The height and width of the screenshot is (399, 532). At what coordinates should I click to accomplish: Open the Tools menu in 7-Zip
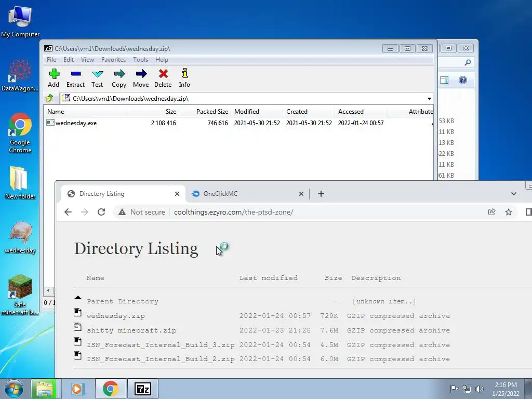pyautogui.click(x=140, y=60)
